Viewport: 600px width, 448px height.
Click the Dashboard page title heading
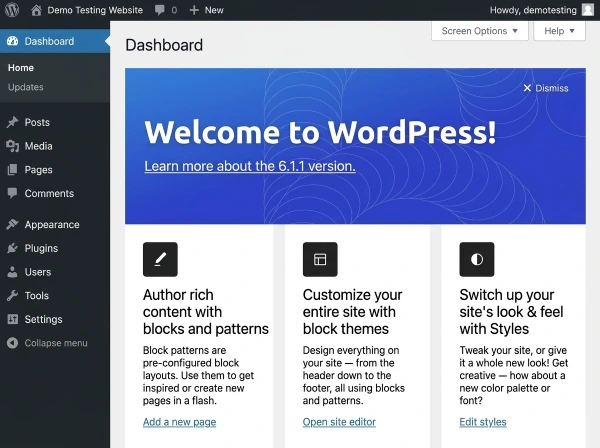pyautogui.click(x=164, y=45)
